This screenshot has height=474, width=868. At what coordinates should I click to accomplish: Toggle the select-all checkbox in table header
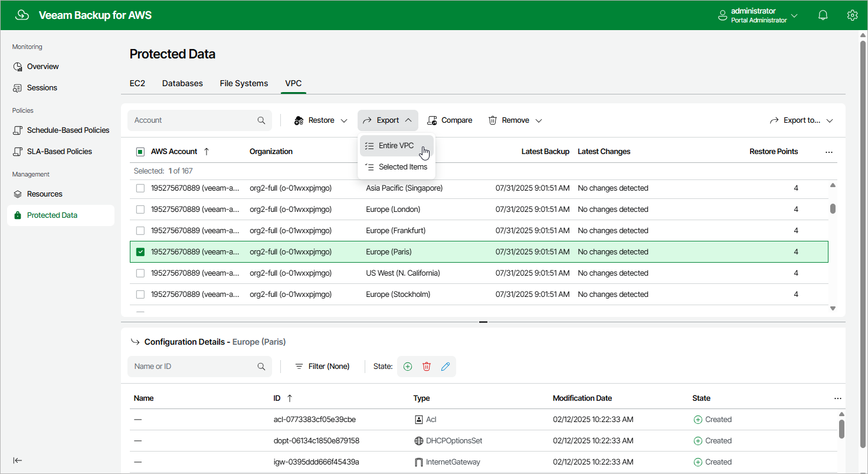140,152
